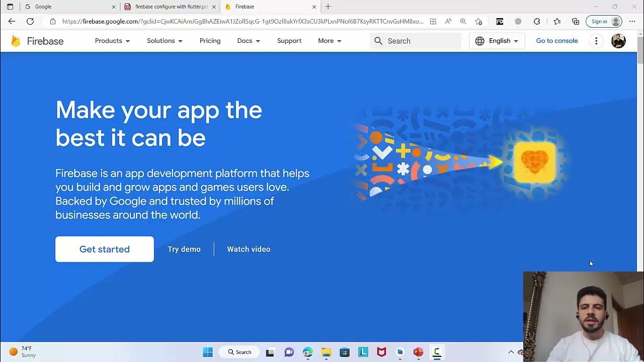Add this page to favorites
The height and width of the screenshot is (362, 644).
pos(478,21)
